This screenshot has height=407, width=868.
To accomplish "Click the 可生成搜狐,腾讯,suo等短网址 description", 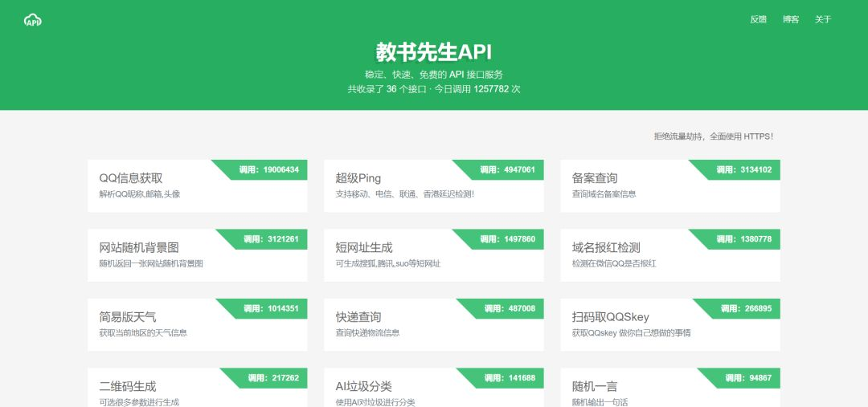I will tap(388, 264).
